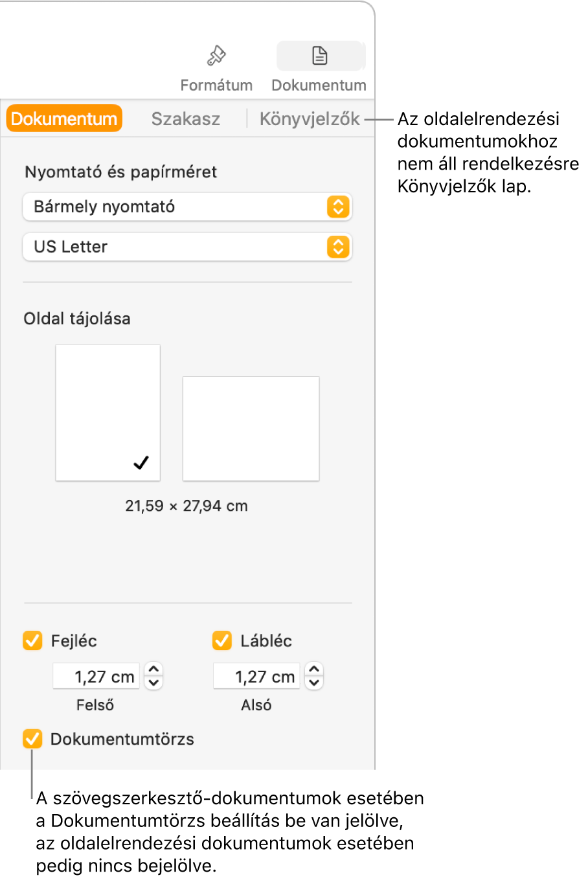Select portrait page orientation thumbnail
This screenshot has width=588, height=882.
107,413
